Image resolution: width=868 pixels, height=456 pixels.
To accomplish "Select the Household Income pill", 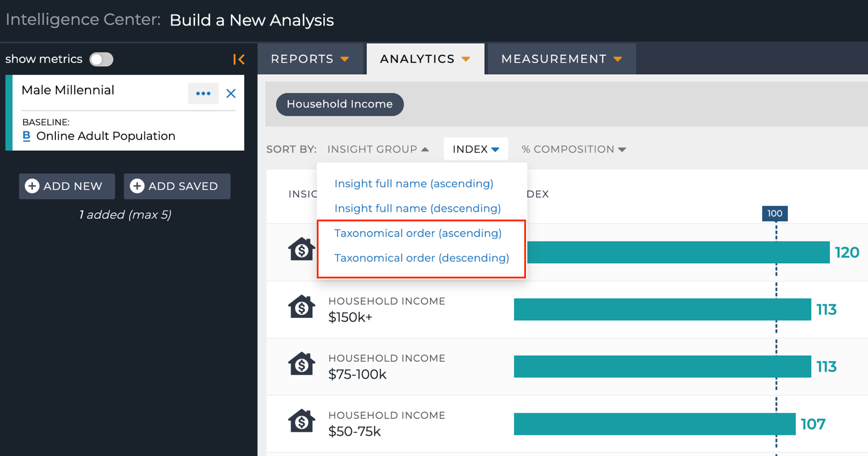I will [x=340, y=104].
